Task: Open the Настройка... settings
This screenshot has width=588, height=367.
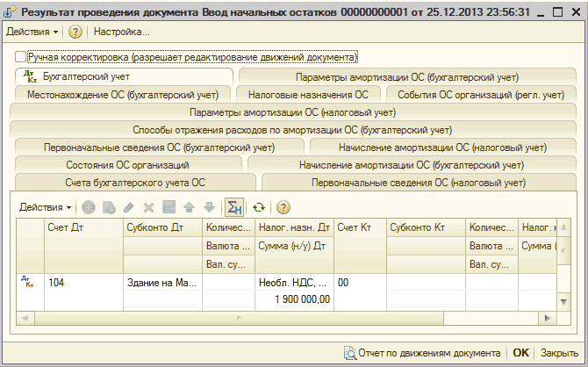Action: pos(121,32)
